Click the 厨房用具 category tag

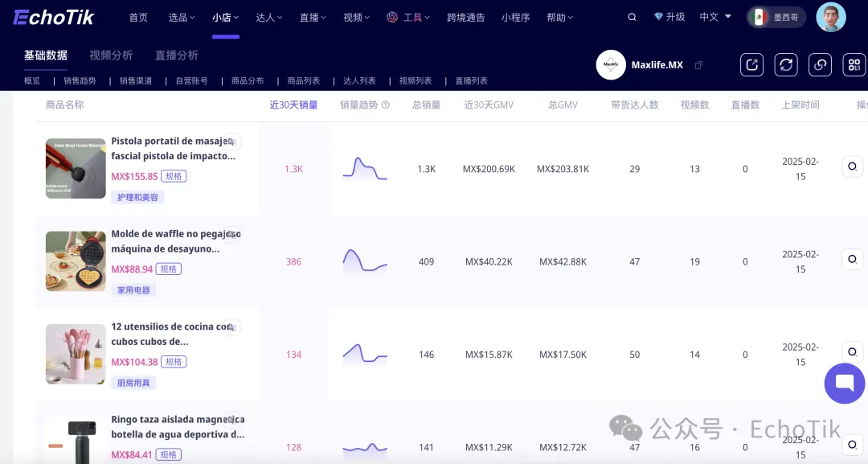pos(133,383)
